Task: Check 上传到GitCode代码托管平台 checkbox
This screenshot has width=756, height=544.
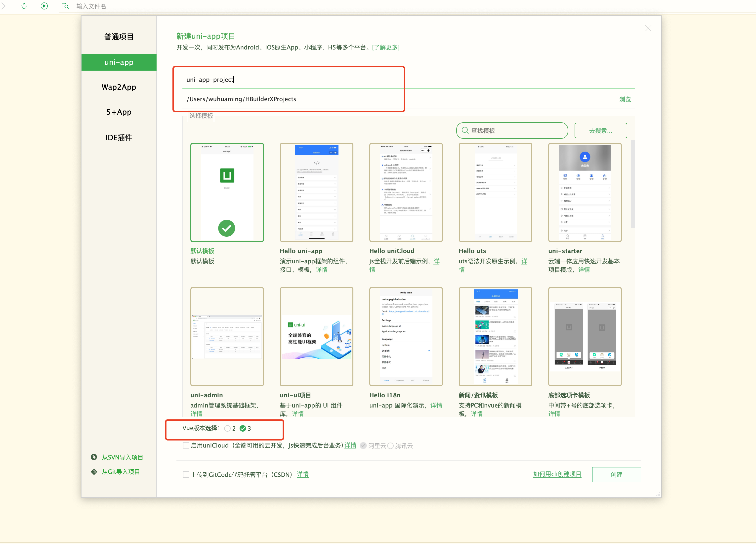Action: click(x=186, y=475)
